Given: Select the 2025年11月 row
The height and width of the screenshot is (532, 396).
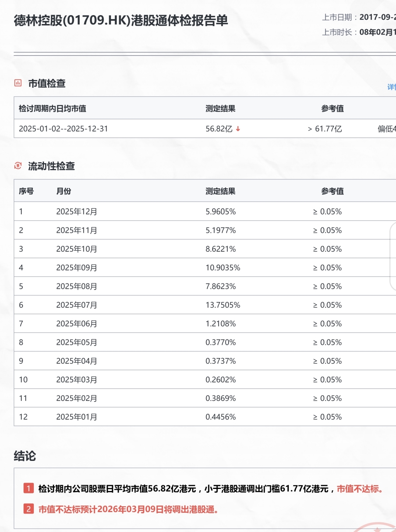Looking at the screenshot, I should [x=205, y=230].
